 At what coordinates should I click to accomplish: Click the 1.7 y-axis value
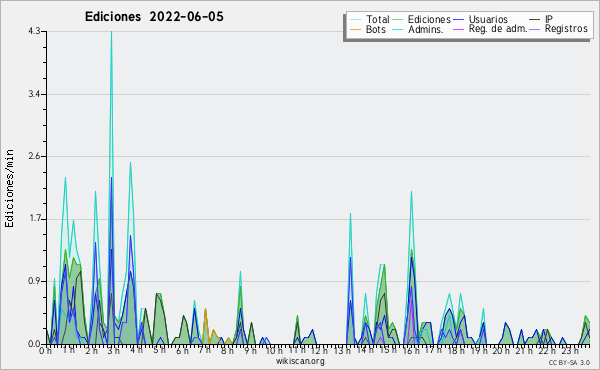[x=34, y=219]
